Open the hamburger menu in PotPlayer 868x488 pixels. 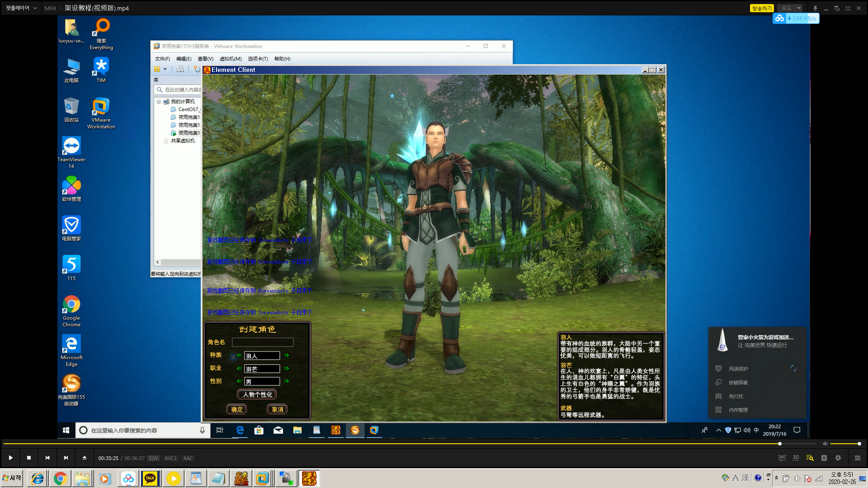click(x=857, y=458)
